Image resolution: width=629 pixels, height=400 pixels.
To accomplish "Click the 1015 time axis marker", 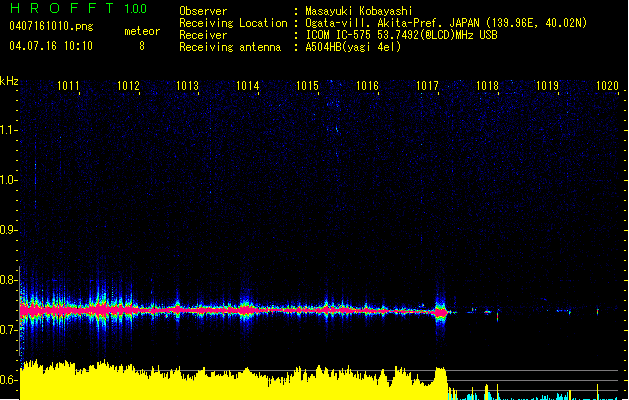I will coord(307,86).
